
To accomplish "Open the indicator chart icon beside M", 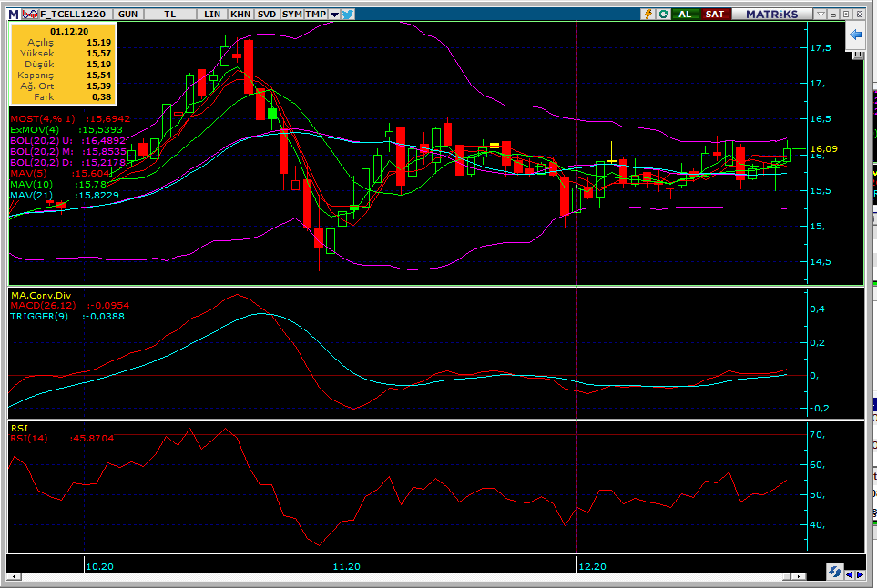I will coord(30,14).
